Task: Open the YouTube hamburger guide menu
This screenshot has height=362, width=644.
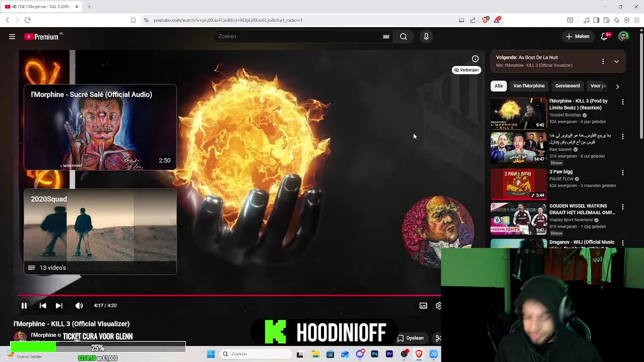Action: coord(12,36)
